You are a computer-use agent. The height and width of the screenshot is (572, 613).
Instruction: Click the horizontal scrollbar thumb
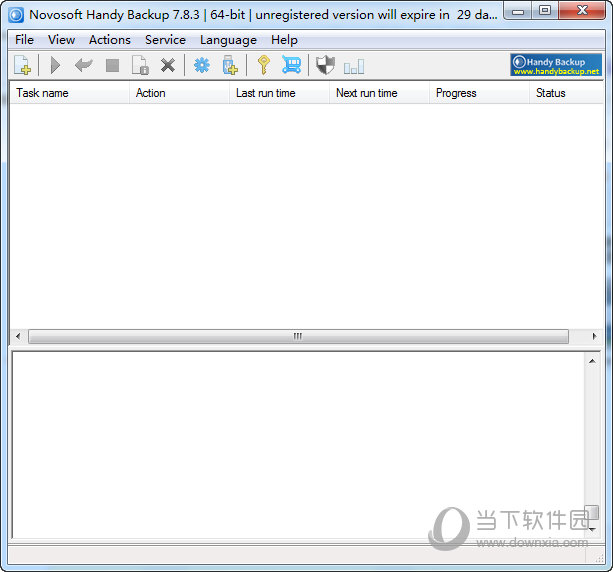298,336
